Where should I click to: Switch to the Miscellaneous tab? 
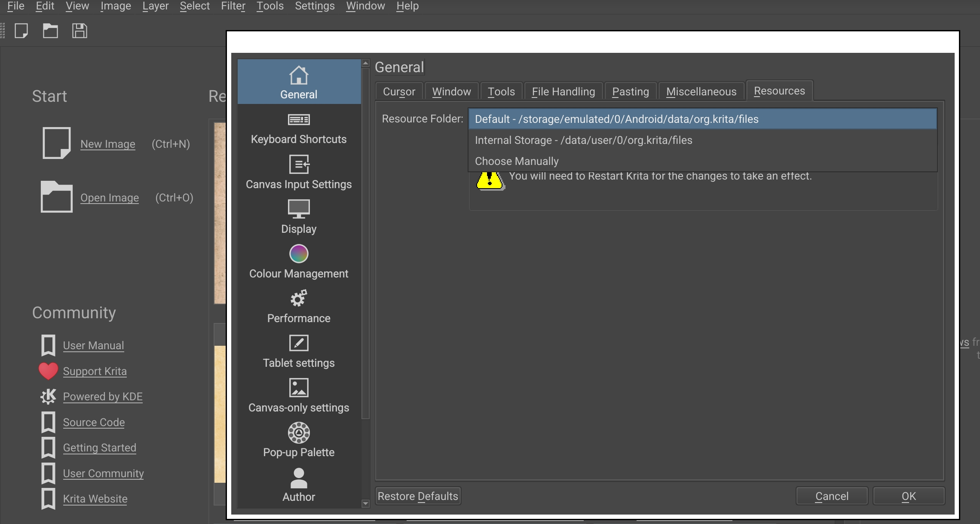(701, 91)
